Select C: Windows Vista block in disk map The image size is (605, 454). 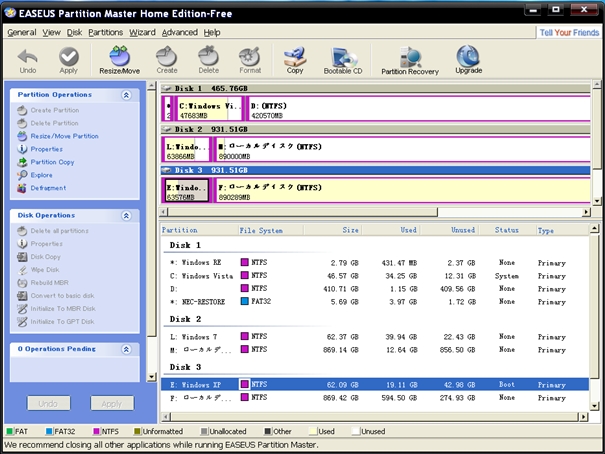coord(209,109)
